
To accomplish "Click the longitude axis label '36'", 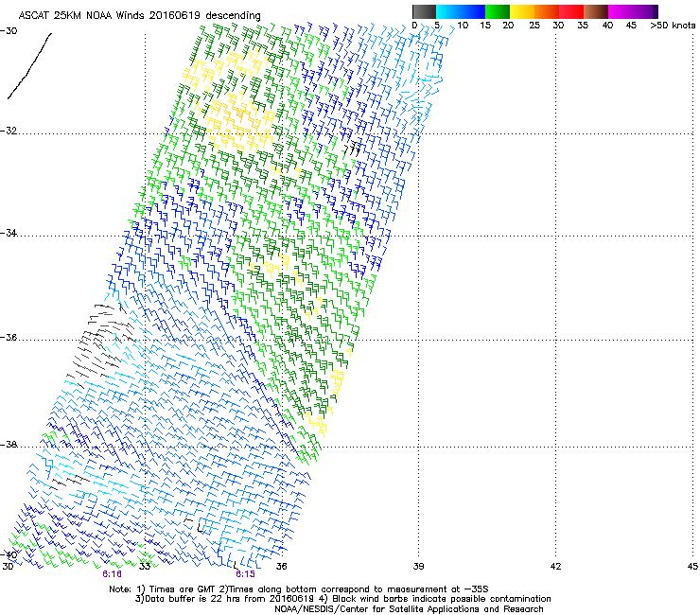I will pyautogui.click(x=281, y=567).
